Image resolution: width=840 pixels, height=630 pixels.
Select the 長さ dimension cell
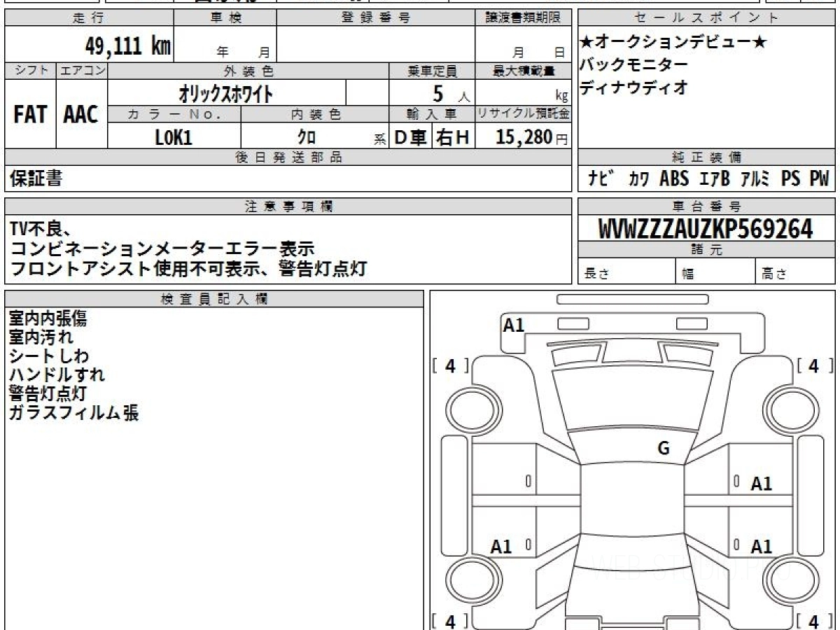click(x=626, y=272)
